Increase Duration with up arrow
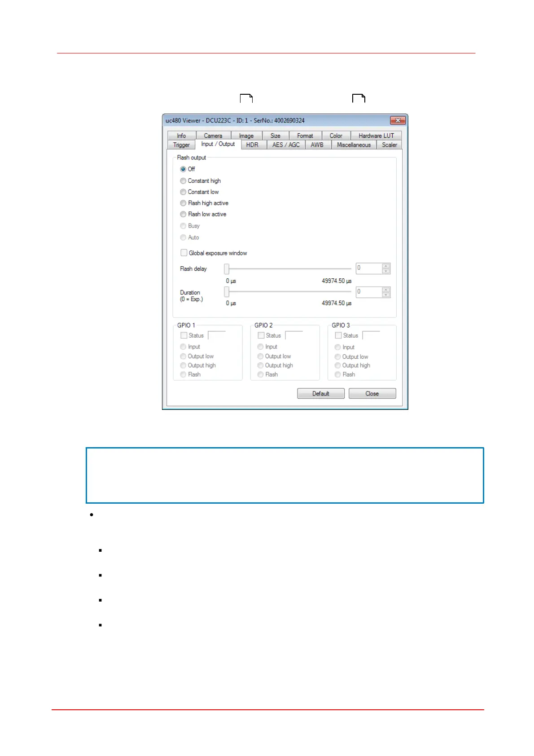This screenshot has width=534, height=756. pyautogui.click(x=386, y=290)
